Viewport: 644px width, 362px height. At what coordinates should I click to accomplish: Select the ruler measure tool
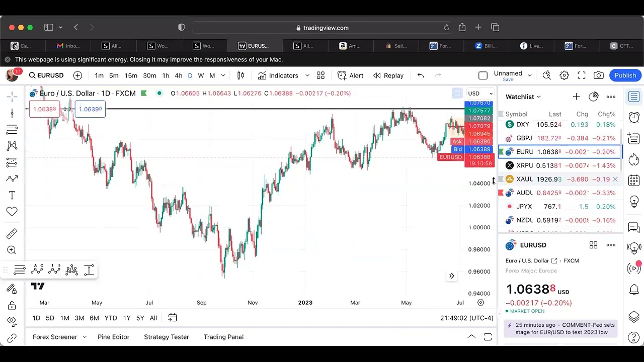[x=12, y=234]
